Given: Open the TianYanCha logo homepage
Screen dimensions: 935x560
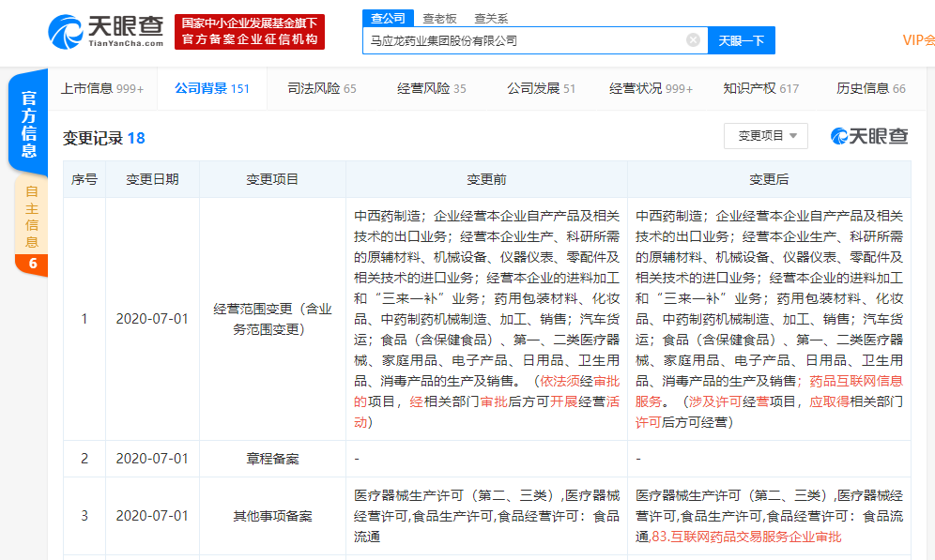Looking at the screenshot, I should click(x=105, y=32).
